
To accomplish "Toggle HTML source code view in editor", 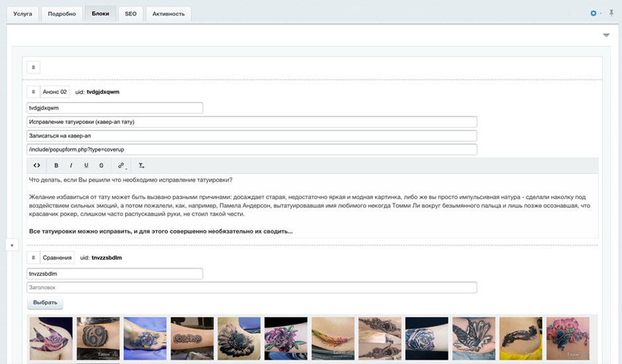I will pos(37,165).
